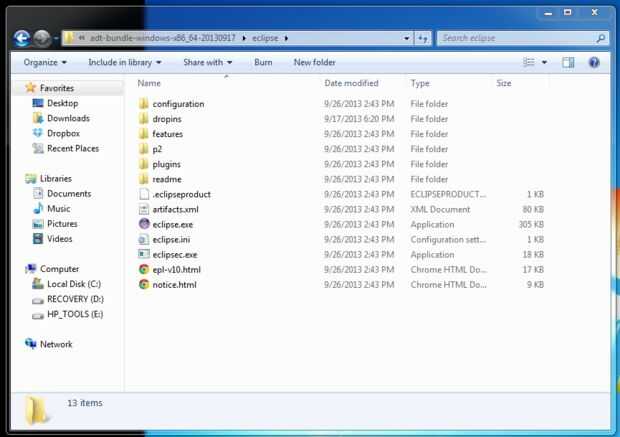Select the adt-bundle-windows breadcrumb segment

click(163, 38)
